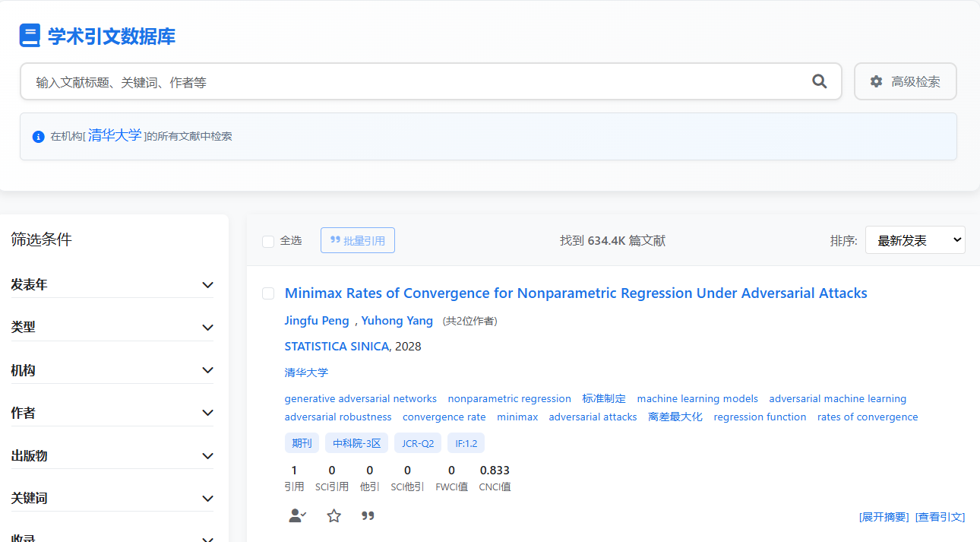Toggle the 全选 select-all checkbox
Screen dimensions: 980x542
(x=268, y=241)
